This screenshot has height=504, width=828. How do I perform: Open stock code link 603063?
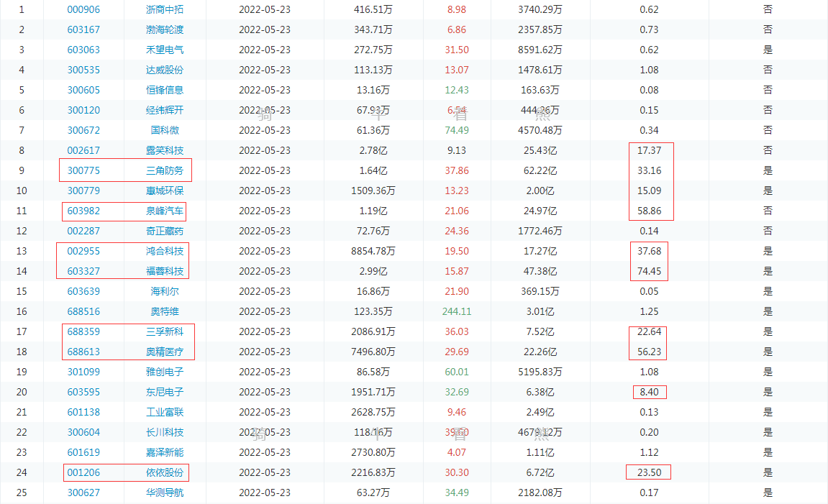[x=83, y=50]
